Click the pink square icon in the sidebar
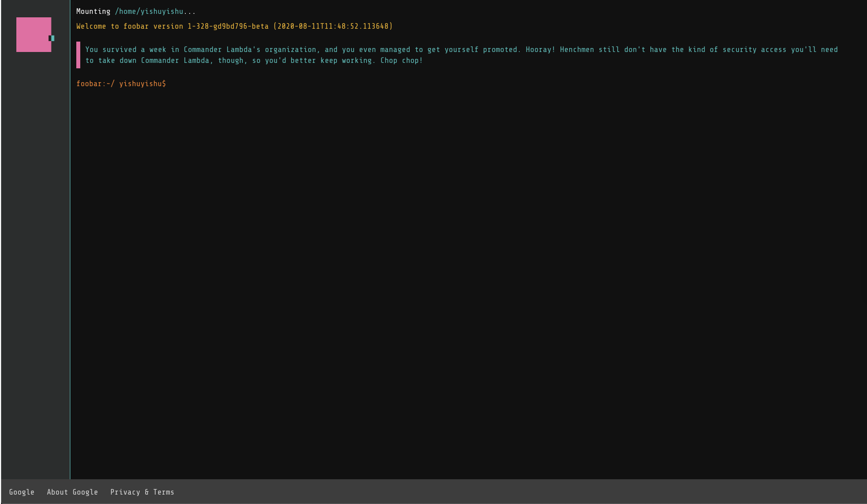 [x=34, y=35]
